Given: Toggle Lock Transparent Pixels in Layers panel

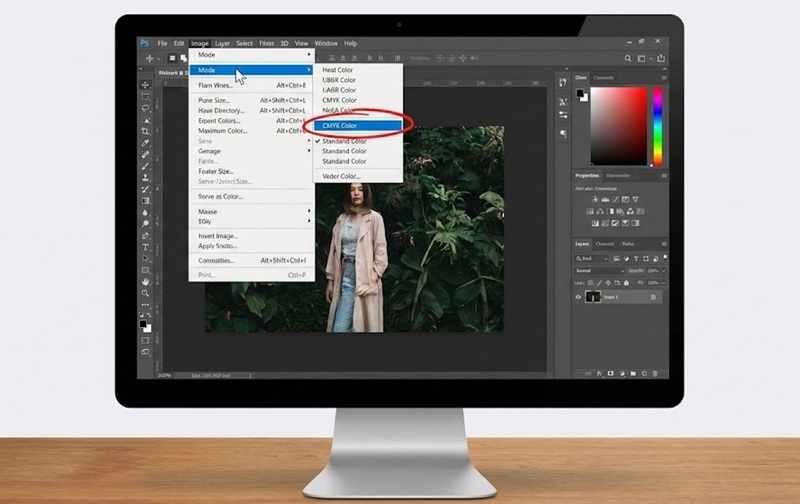Looking at the screenshot, I should 591,283.
